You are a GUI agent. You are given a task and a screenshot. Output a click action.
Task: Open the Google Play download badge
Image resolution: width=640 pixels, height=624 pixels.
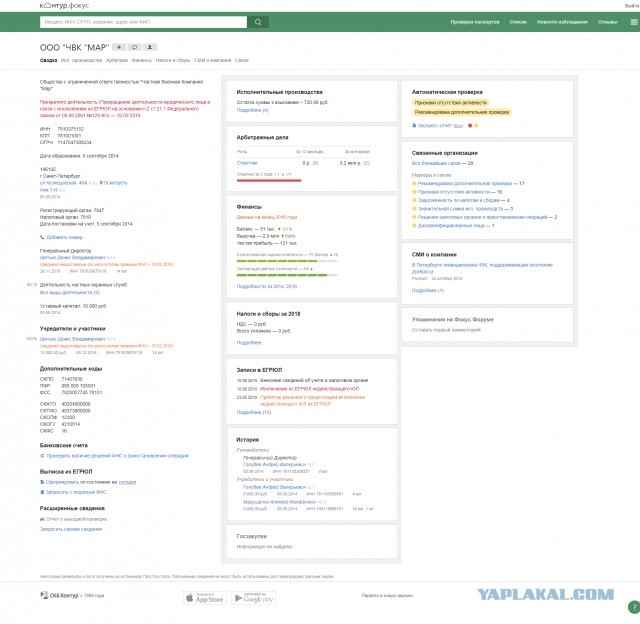tap(253, 598)
